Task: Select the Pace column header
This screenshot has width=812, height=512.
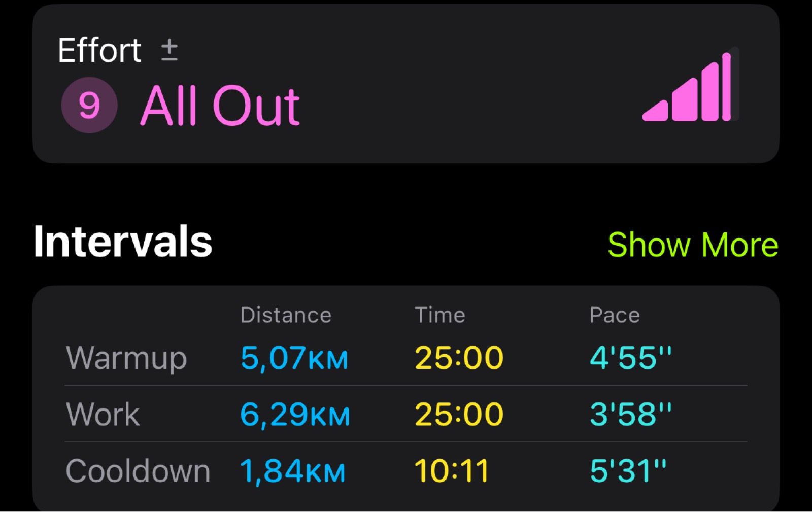Action: [x=615, y=315]
